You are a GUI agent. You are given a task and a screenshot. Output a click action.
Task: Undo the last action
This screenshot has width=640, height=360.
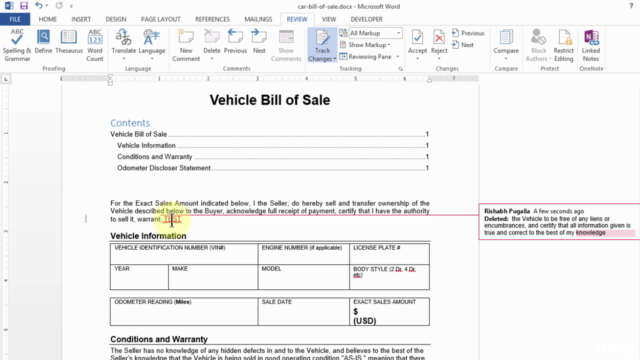(38, 6)
